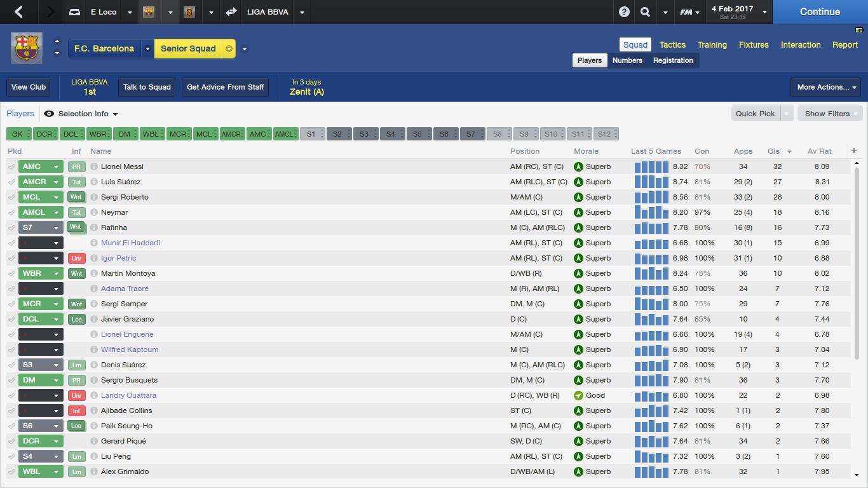Click Neymar's last 5 games bar chart
Viewport: 868px width, 488px height.
click(651, 212)
